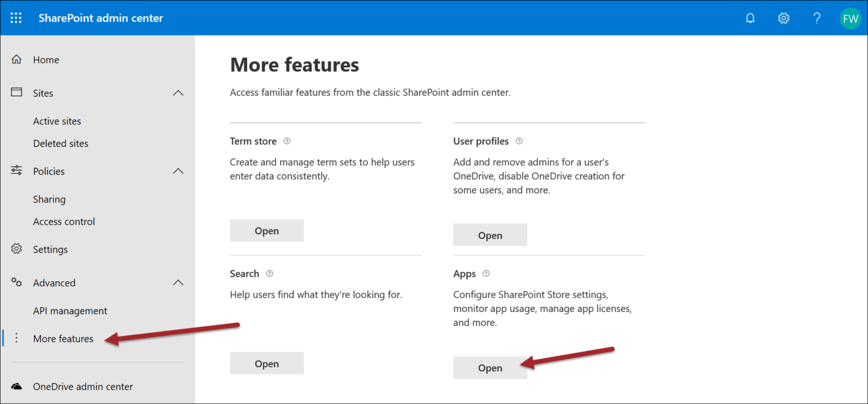
Task: Click the Term store heading text
Action: (253, 141)
